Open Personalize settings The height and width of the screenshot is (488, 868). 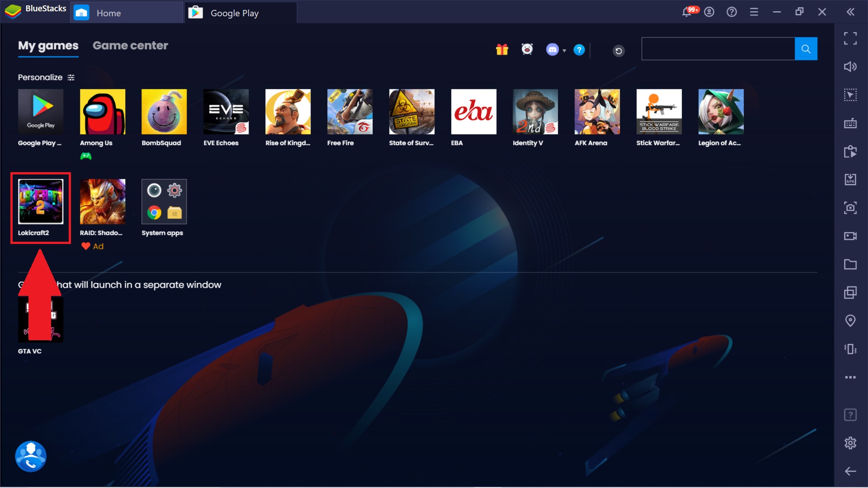coord(46,77)
